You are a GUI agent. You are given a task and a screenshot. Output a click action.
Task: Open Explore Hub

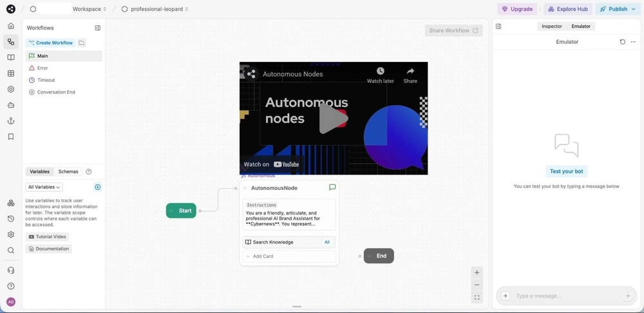click(x=568, y=9)
